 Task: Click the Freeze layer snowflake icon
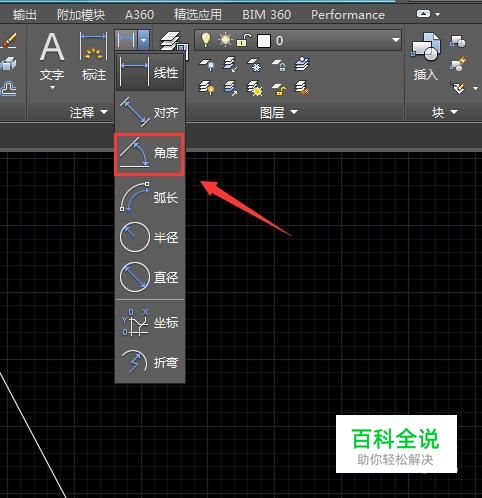255,64
